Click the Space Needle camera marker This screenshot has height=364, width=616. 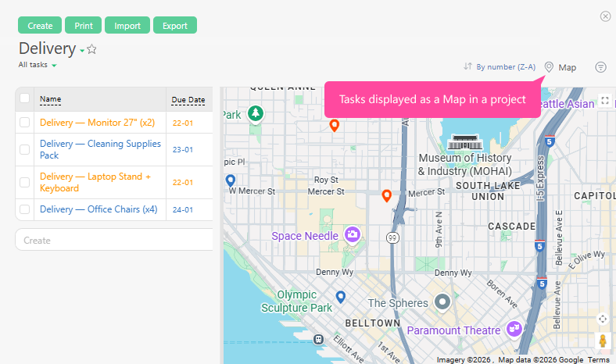pos(353,234)
